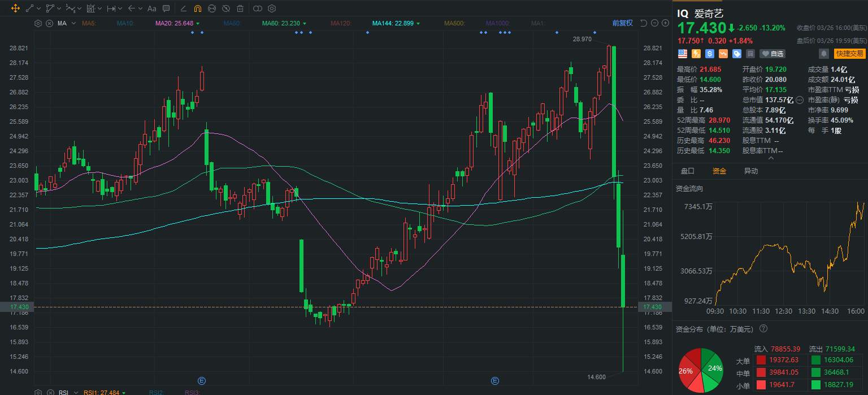Click the 快捷交易 quick trade button
Image resolution: width=868 pixels, height=395 pixels.
(x=849, y=54)
